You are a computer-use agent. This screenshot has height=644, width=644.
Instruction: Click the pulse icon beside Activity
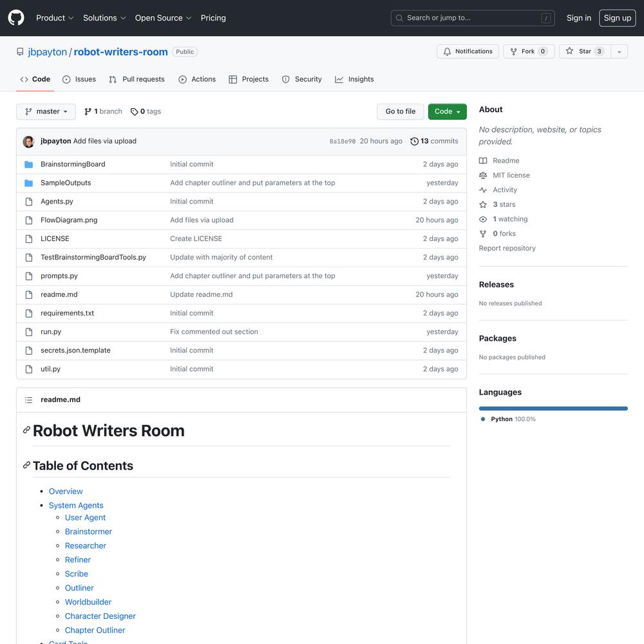(483, 190)
